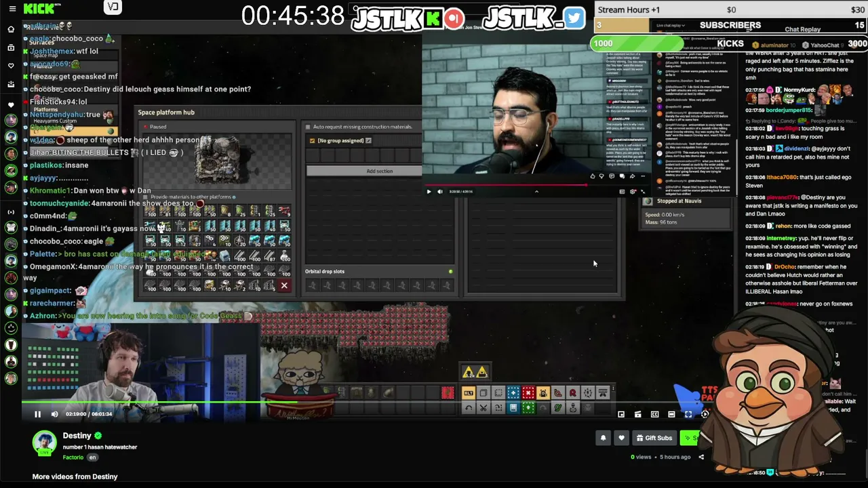Mute the embedded JSTLK video
The width and height of the screenshot is (868, 488).
[x=440, y=192]
